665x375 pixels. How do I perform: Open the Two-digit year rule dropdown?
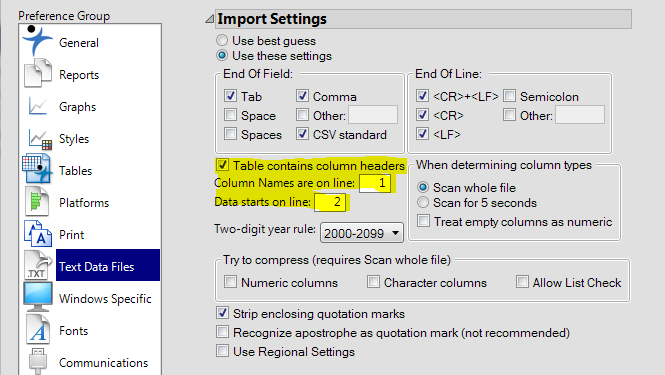tap(362, 233)
